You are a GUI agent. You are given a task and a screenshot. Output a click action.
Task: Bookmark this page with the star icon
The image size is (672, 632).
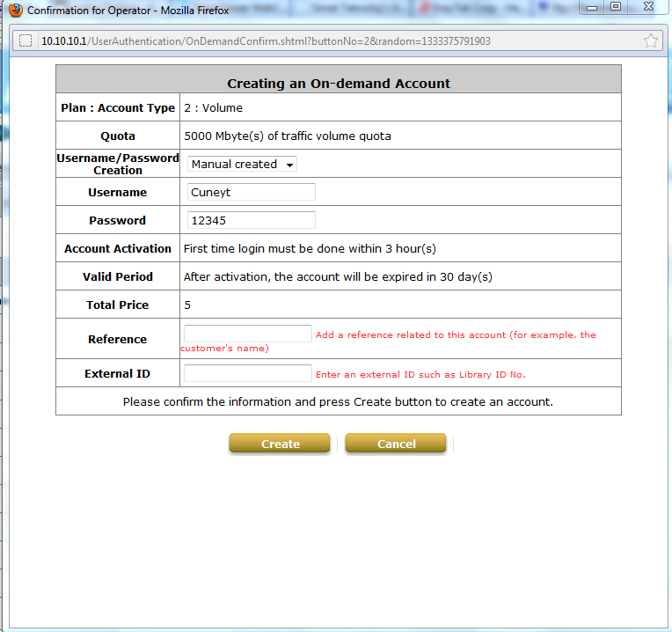(650, 41)
